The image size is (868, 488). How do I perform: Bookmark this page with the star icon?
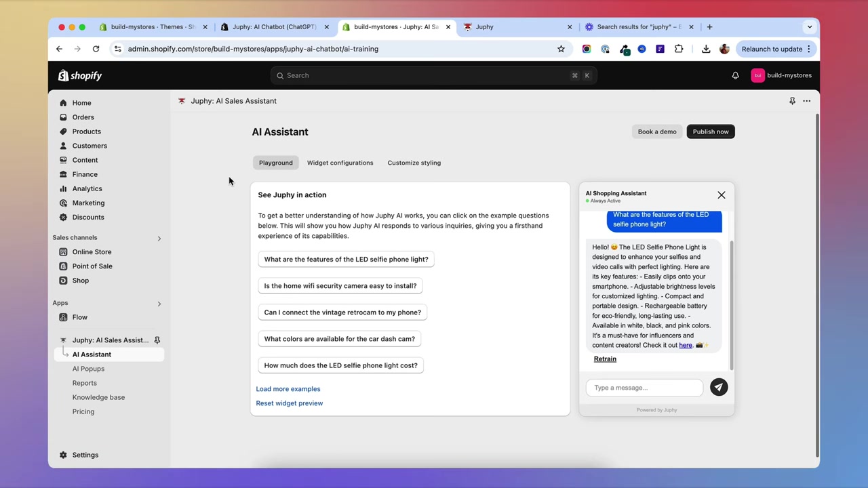pos(561,49)
